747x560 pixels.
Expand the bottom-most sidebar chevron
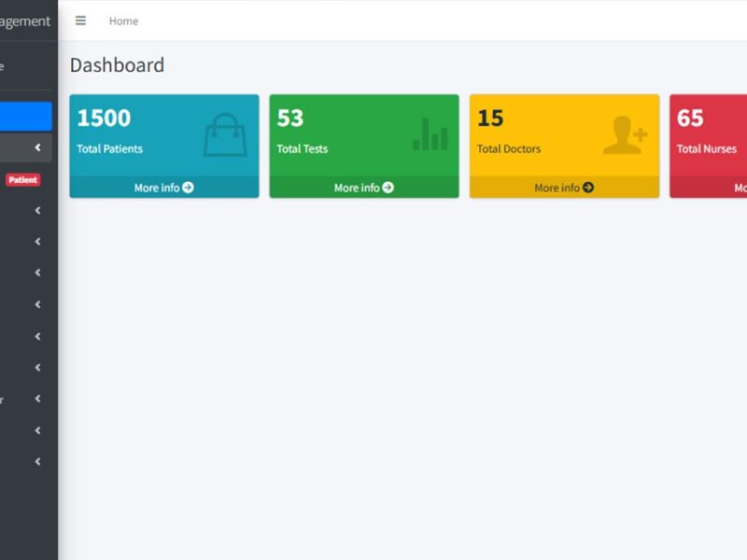click(x=37, y=461)
